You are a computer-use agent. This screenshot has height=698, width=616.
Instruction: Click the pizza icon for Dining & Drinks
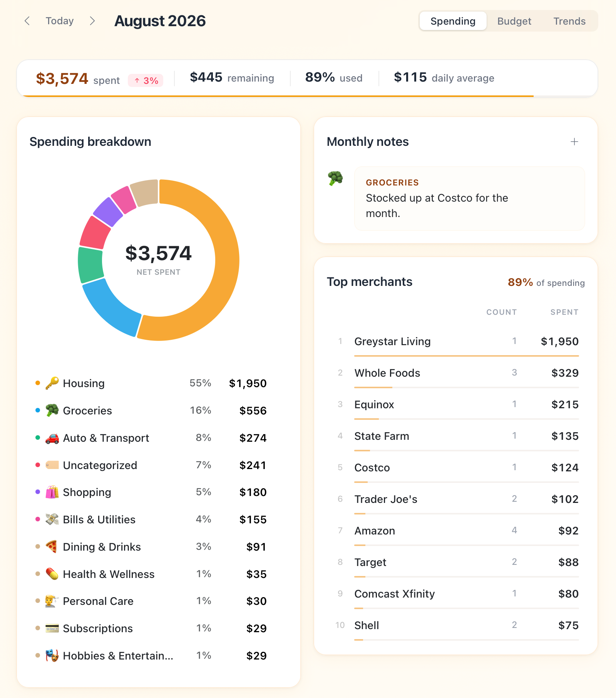[x=52, y=547]
